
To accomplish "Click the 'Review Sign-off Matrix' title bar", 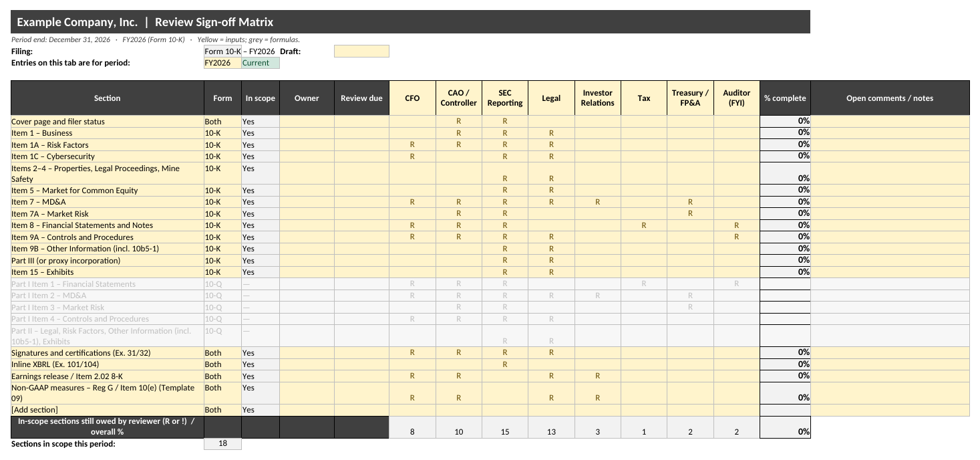I will (410, 22).
